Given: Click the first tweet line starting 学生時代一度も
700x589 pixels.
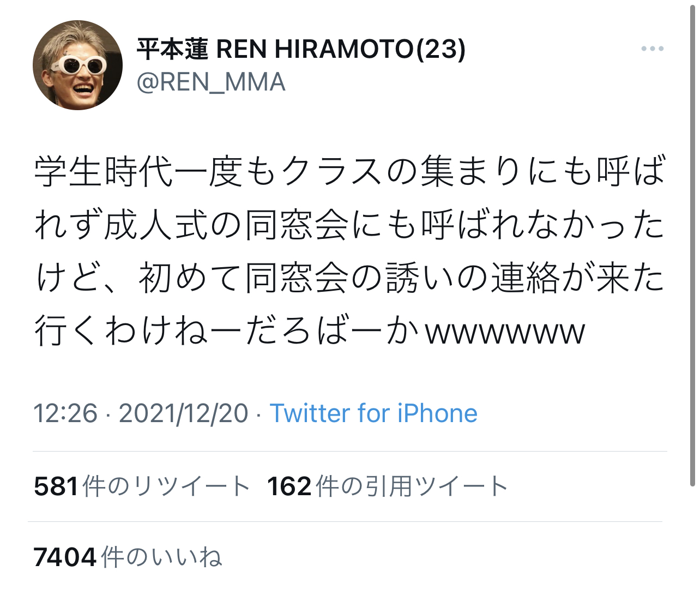Looking at the screenshot, I should coord(350,171).
